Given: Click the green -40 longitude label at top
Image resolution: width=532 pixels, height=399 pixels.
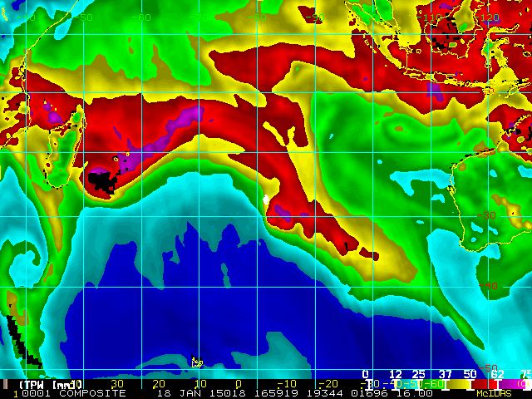Looking at the screenshot, I should tap(26, 17).
